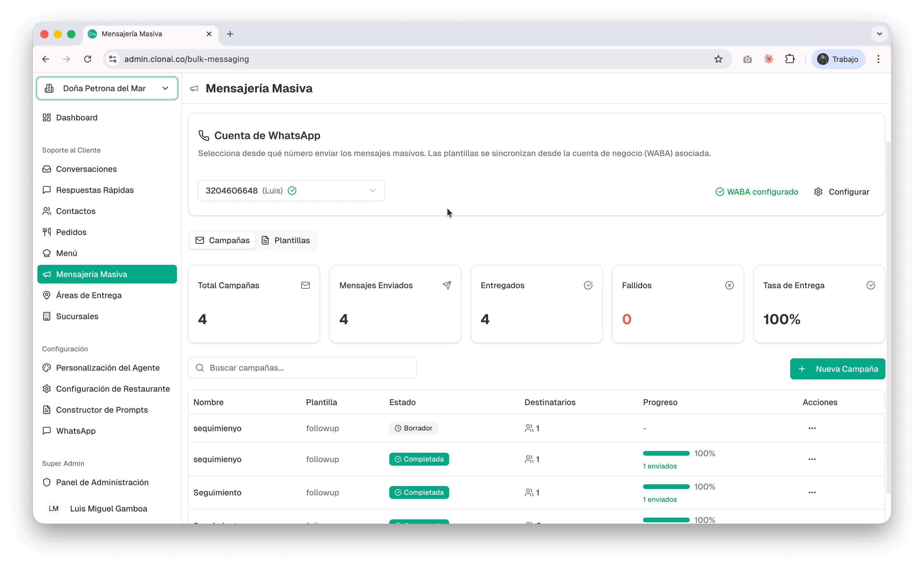924x567 pixels.
Task: Click the Entregados check circle icon
Action: pos(588,285)
